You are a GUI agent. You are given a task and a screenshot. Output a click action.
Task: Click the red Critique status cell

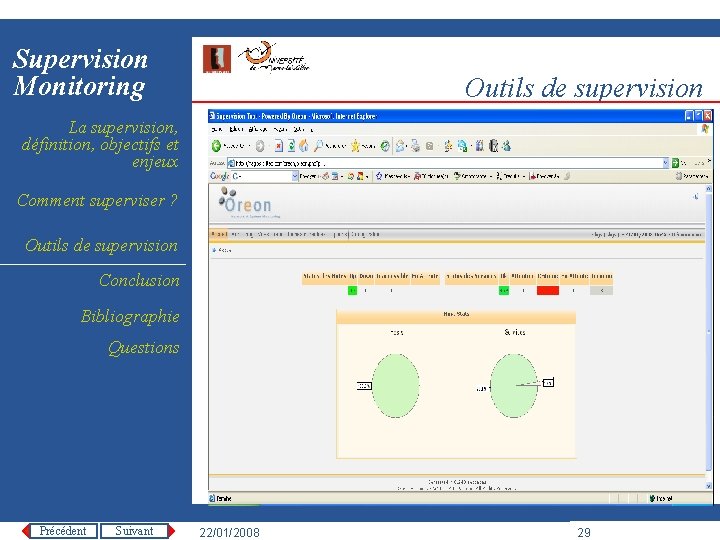(x=548, y=290)
